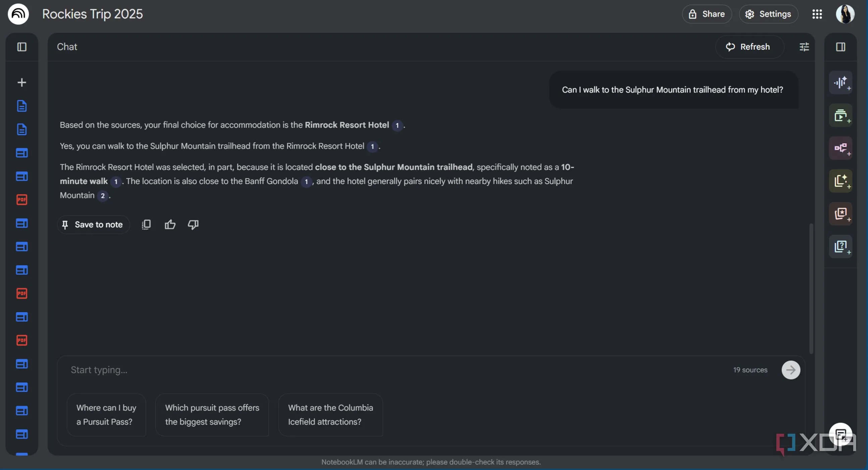Toggle the left sources panel collapse icon
868x470 pixels.
coord(22,47)
